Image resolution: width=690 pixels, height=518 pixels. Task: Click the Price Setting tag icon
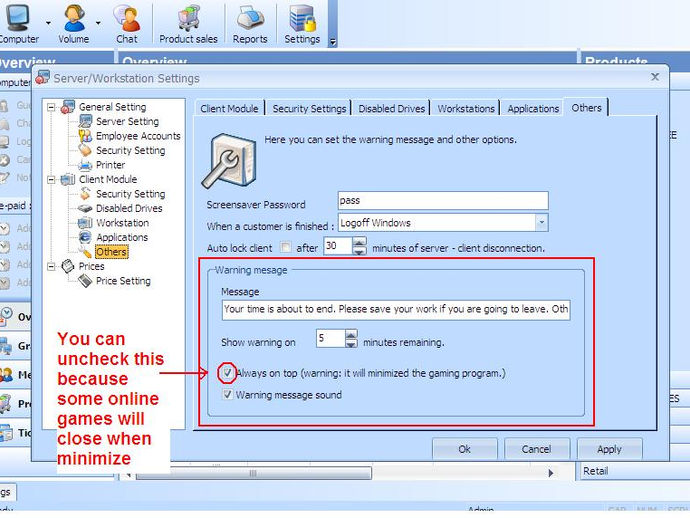click(85, 281)
